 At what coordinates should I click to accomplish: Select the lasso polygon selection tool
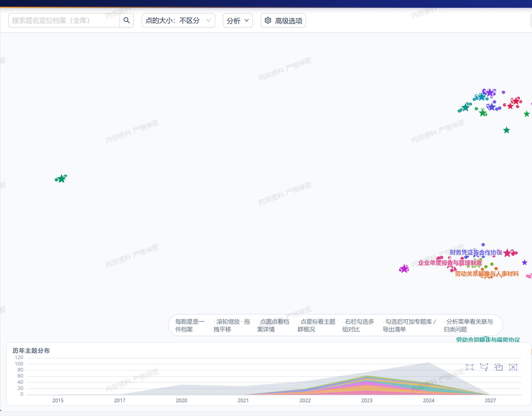tap(484, 367)
